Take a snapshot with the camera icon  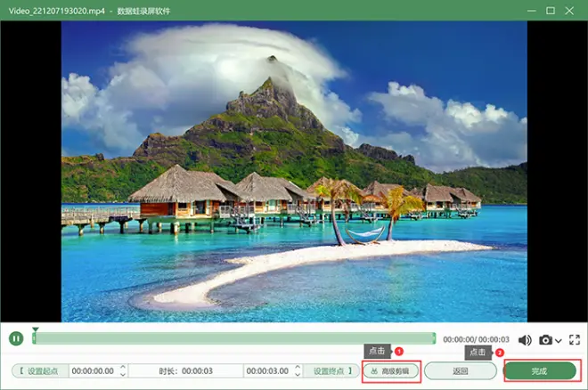coord(545,340)
